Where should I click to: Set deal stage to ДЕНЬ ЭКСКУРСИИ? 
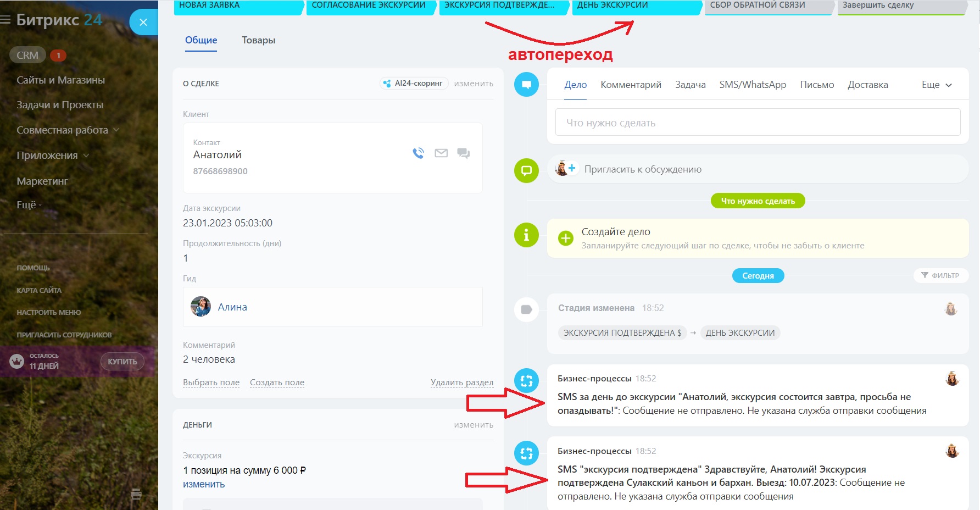[637, 7]
